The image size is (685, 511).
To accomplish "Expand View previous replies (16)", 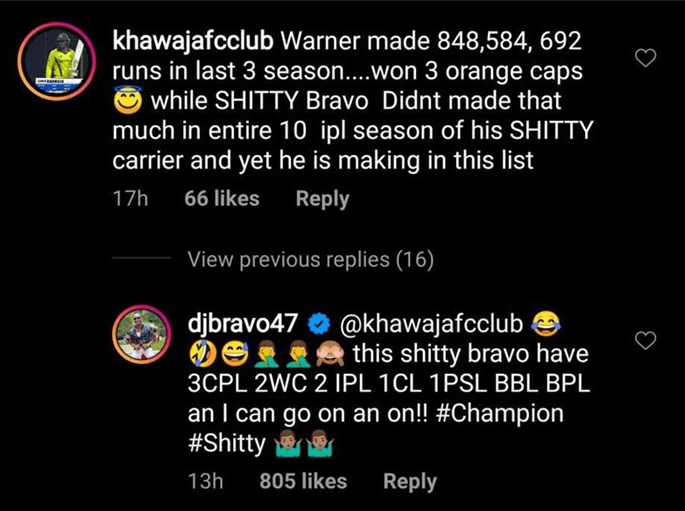I will click(x=311, y=259).
